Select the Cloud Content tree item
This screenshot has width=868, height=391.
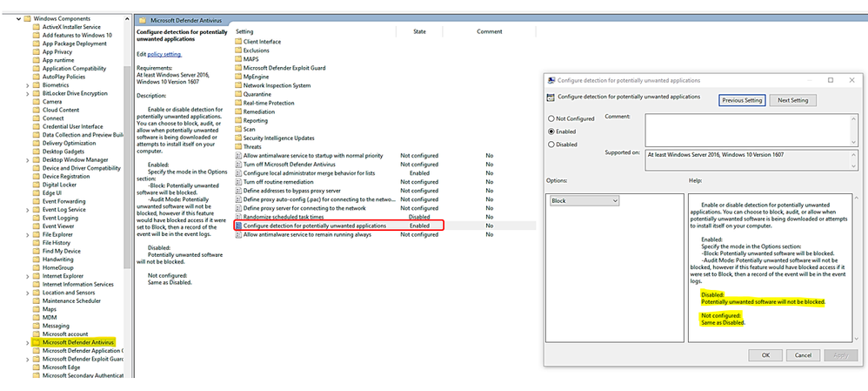click(x=61, y=110)
